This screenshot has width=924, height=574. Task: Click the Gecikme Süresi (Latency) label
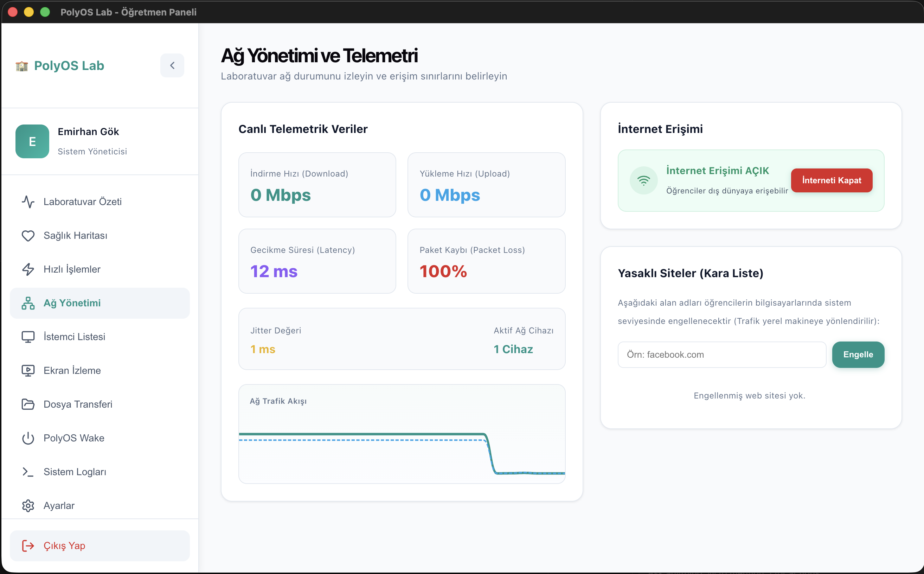302,250
